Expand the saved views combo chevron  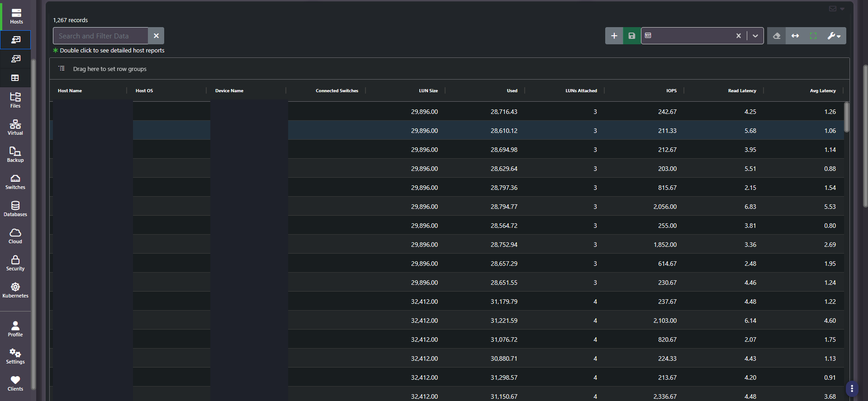click(755, 36)
